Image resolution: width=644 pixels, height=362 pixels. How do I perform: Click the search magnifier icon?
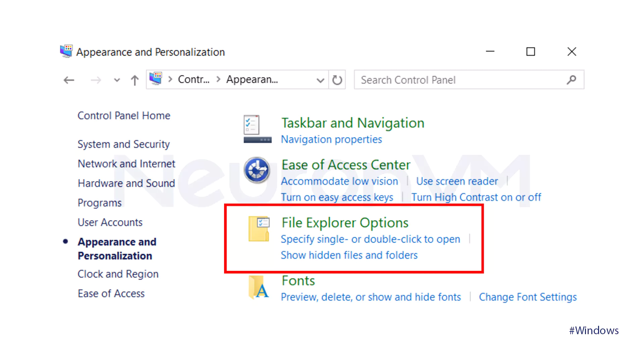click(x=571, y=80)
